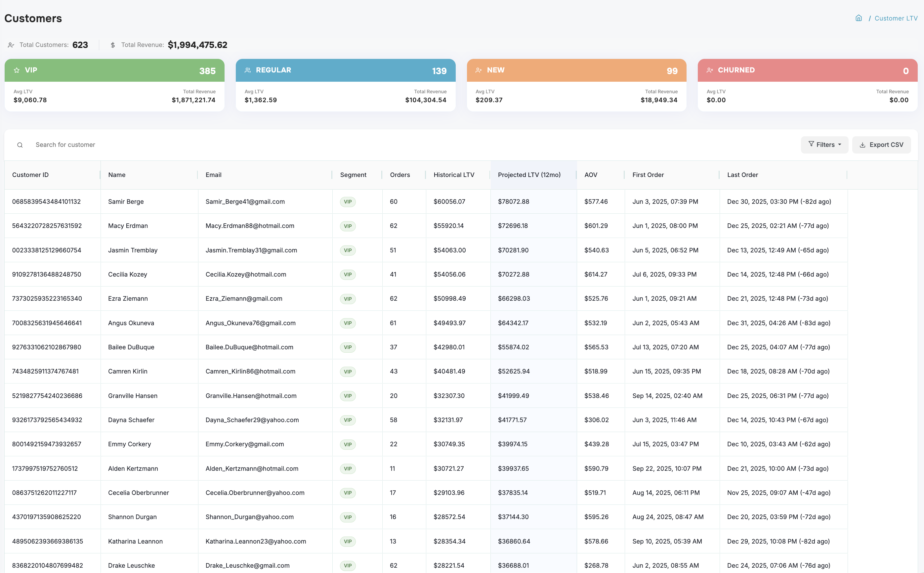Sort by the Projected LTV (12mo) column
Viewport: 924px width, 573px height.
[529, 175]
